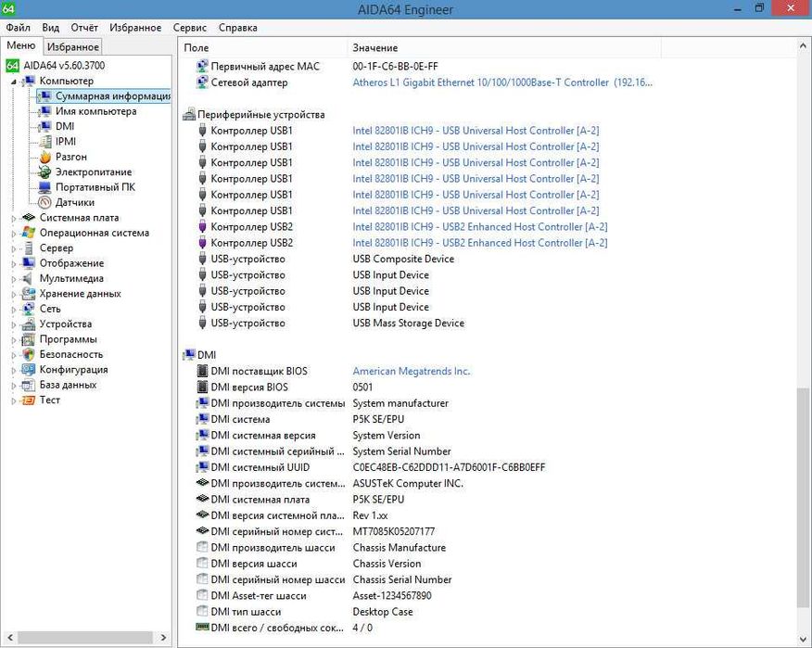The width and height of the screenshot is (812, 648).
Task: Open the Отчёт menu
Action: click(84, 28)
